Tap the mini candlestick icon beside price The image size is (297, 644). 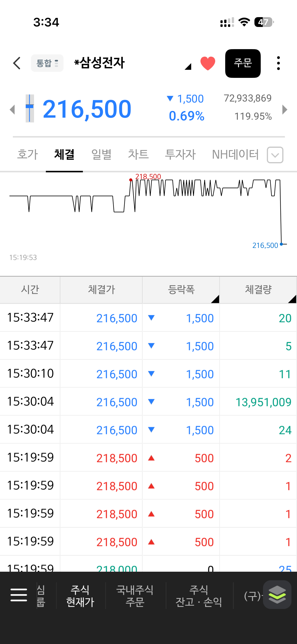point(30,109)
